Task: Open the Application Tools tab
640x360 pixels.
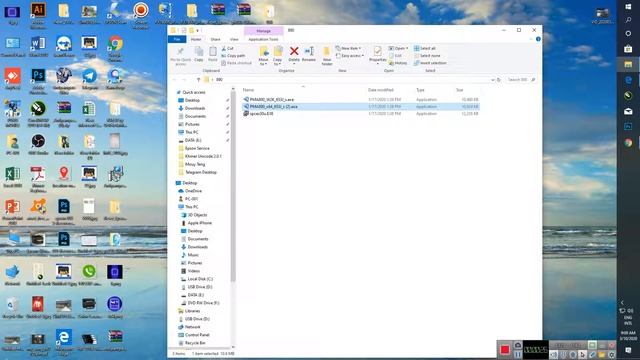Action: [x=263, y=39]
